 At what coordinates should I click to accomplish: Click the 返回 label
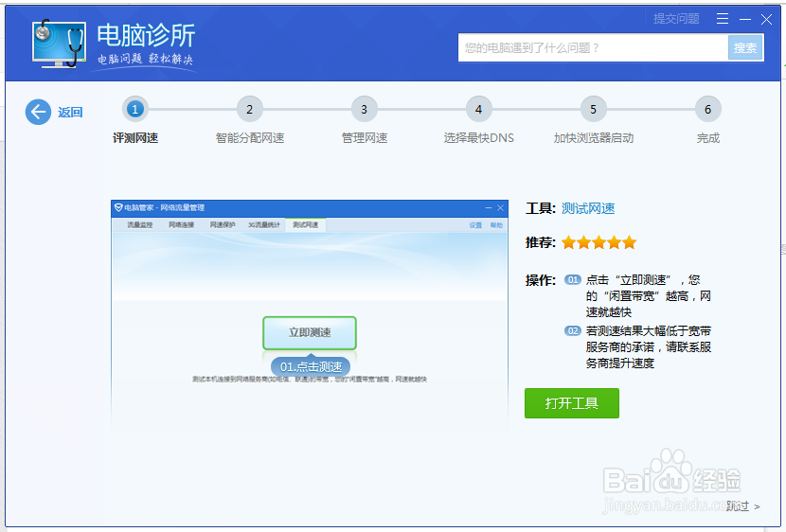click(x=70, y=113)
